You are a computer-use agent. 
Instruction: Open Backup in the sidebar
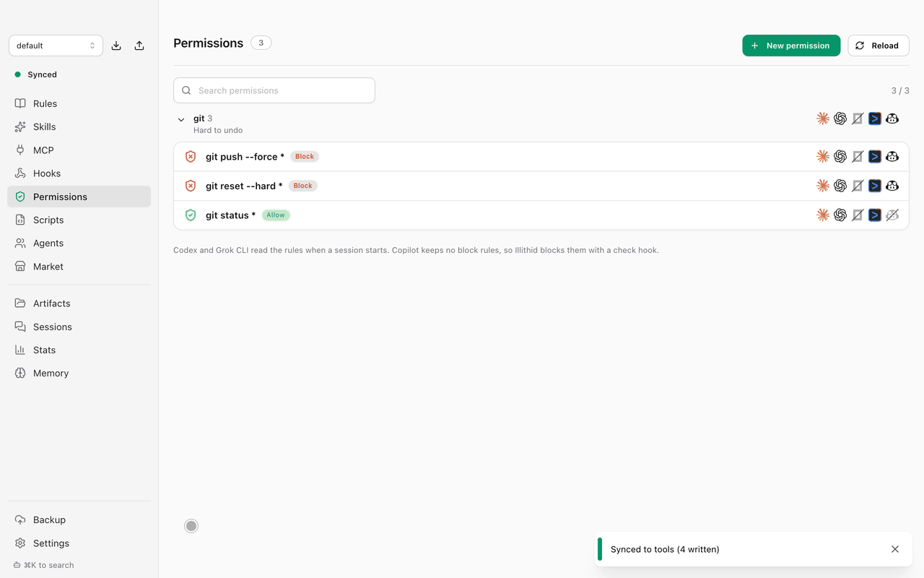tap(79, 519)
